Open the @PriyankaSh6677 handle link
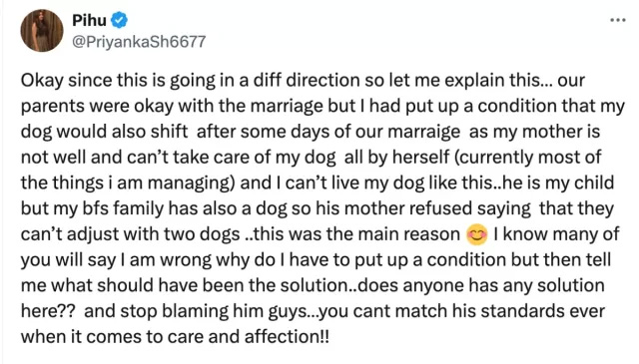 [x=139, y=42]
